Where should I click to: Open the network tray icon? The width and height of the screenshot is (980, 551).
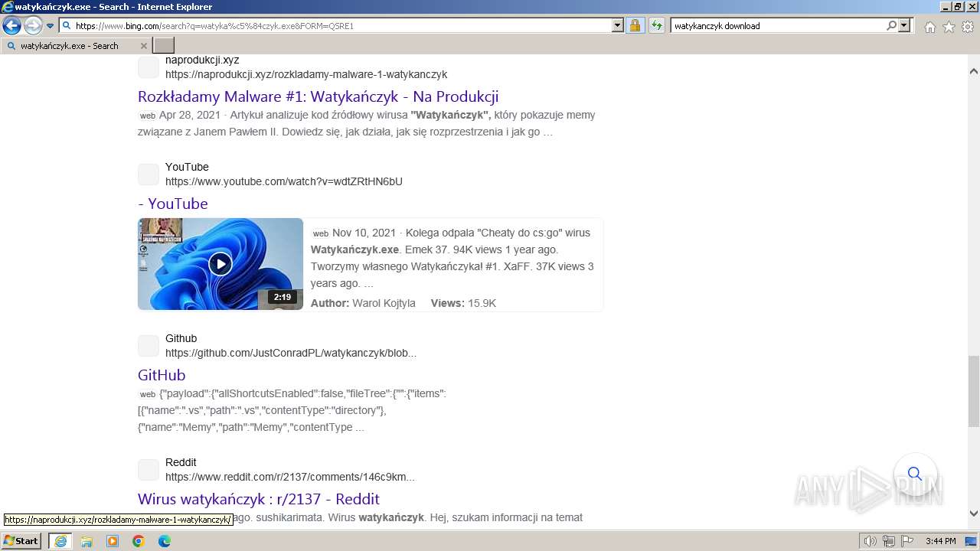point(889,541)
